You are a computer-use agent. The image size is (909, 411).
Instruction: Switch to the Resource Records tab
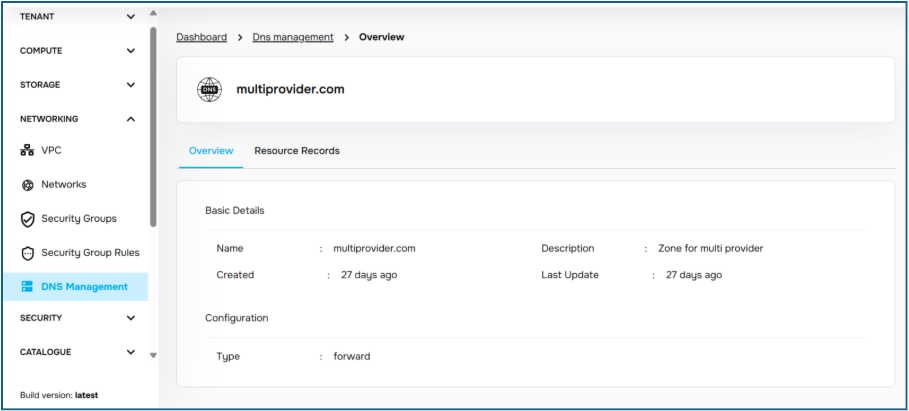pos(297,151)
